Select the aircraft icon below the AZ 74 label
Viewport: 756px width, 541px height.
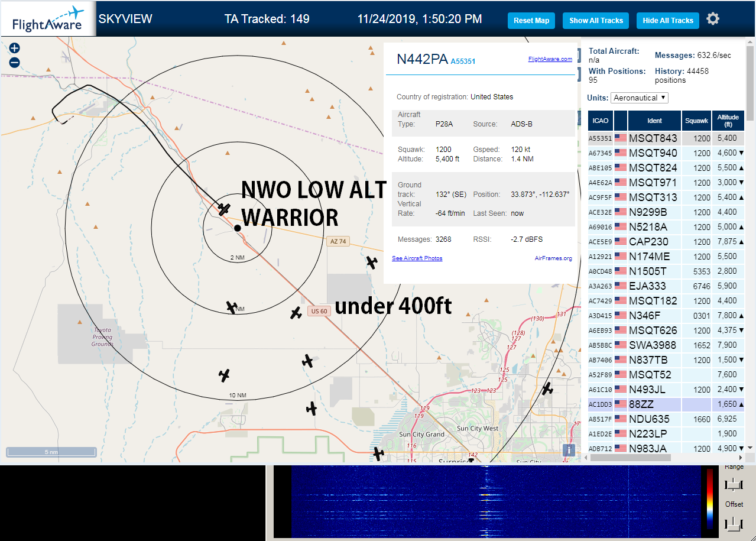[372, 262]
